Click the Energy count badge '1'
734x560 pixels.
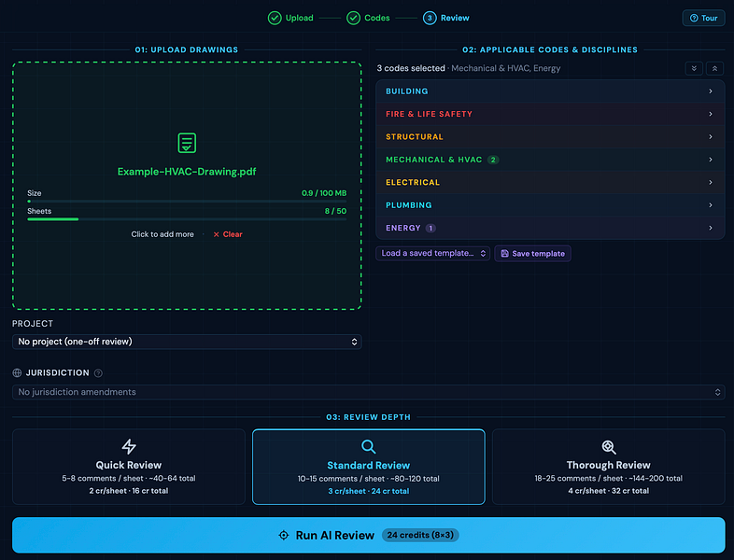point(431,229)
